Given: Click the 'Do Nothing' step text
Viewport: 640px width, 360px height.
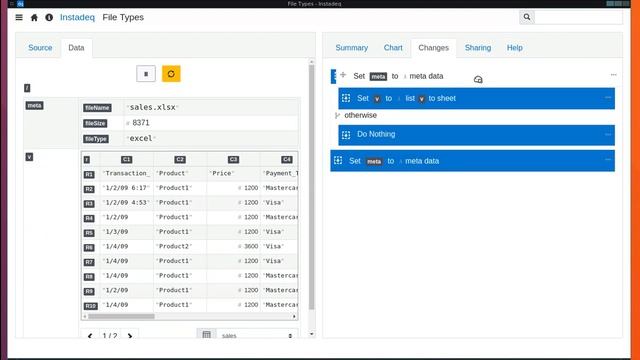Looking at the screenshot, I should [x=376, y=134].
